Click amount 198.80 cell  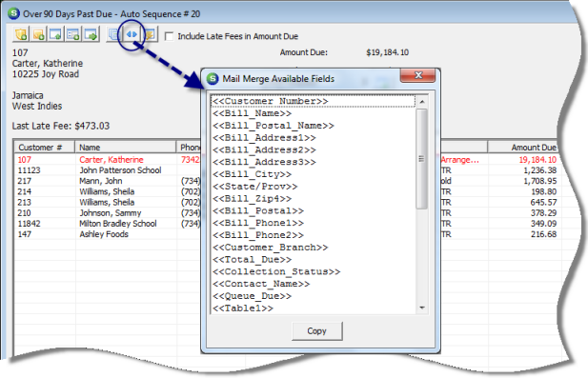543,191
